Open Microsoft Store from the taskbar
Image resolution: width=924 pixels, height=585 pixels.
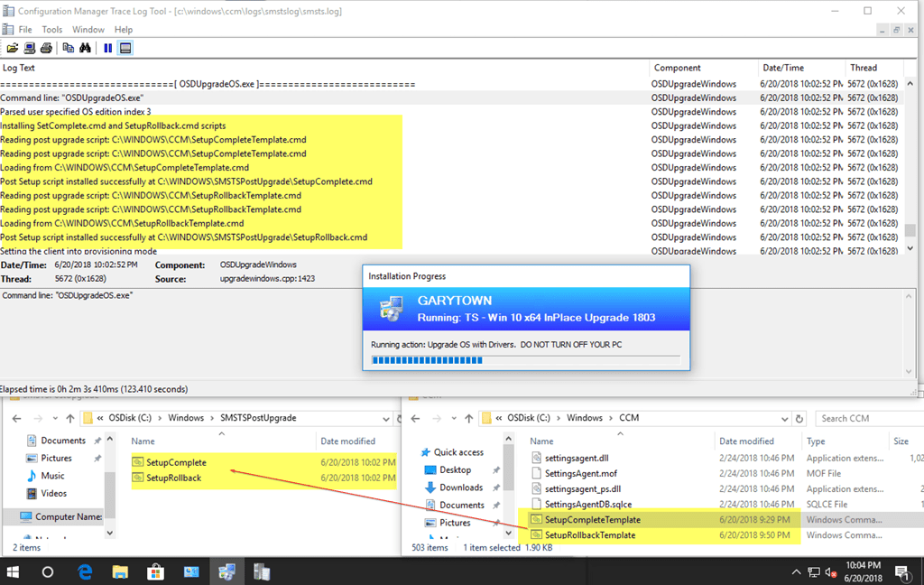[155, 572]
